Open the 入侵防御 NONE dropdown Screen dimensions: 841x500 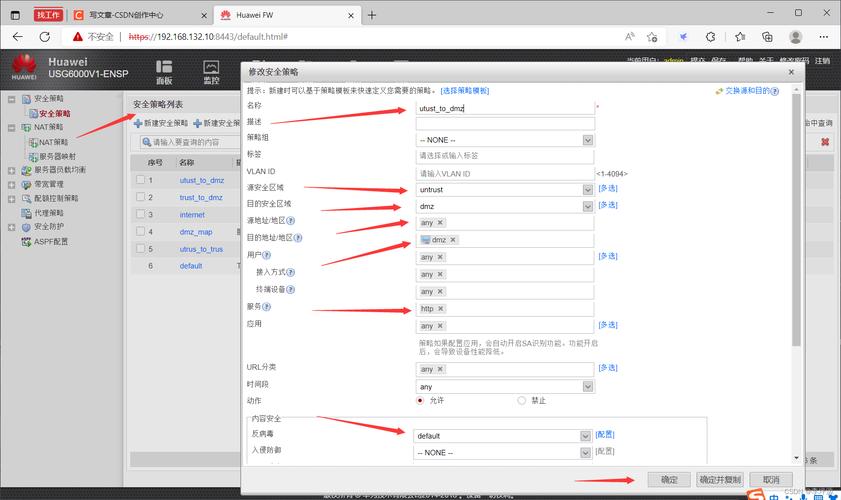tap(585, 453)
